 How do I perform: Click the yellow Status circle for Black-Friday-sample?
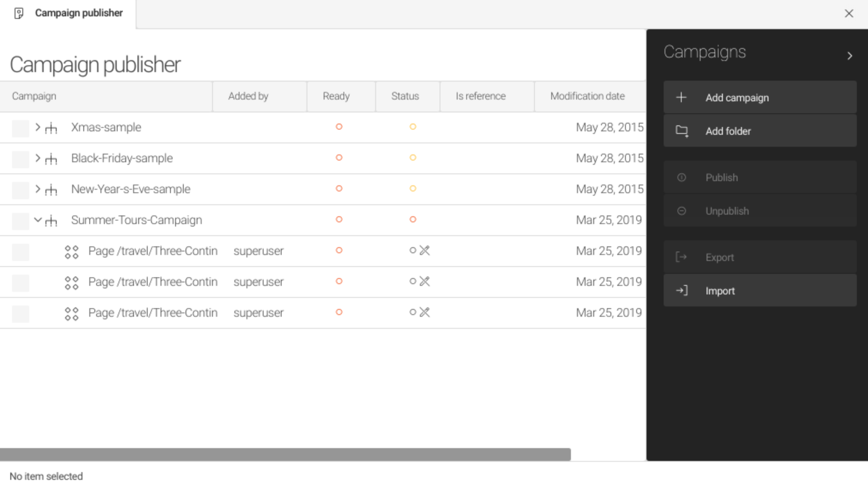coord(413,158)
